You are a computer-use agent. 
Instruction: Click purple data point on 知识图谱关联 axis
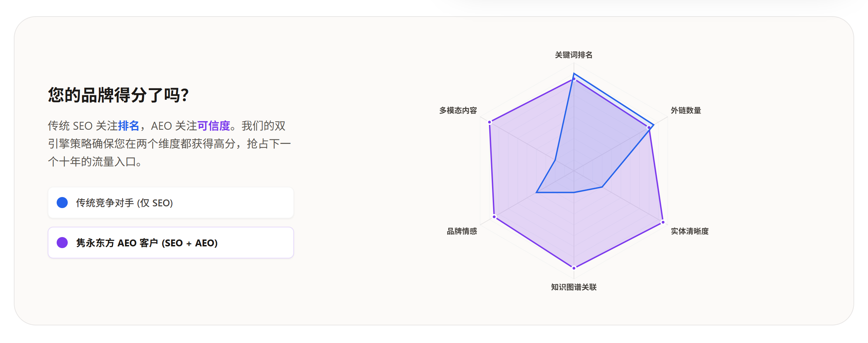tap(574, 268)
